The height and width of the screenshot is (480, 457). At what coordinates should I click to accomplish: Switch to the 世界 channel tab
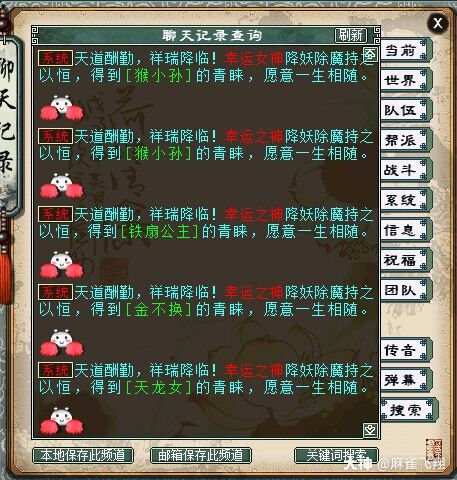click(405, 80)
